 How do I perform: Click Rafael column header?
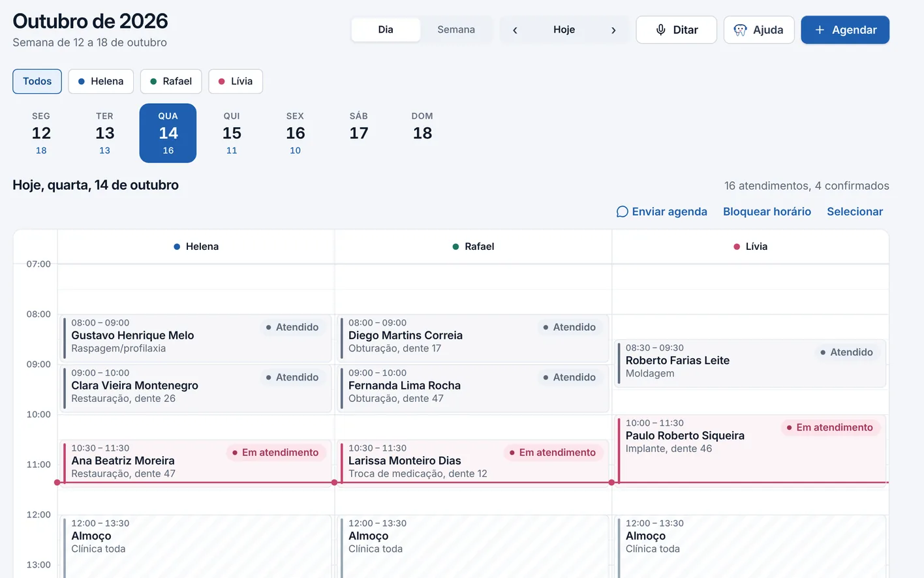(x=473, y=247)
